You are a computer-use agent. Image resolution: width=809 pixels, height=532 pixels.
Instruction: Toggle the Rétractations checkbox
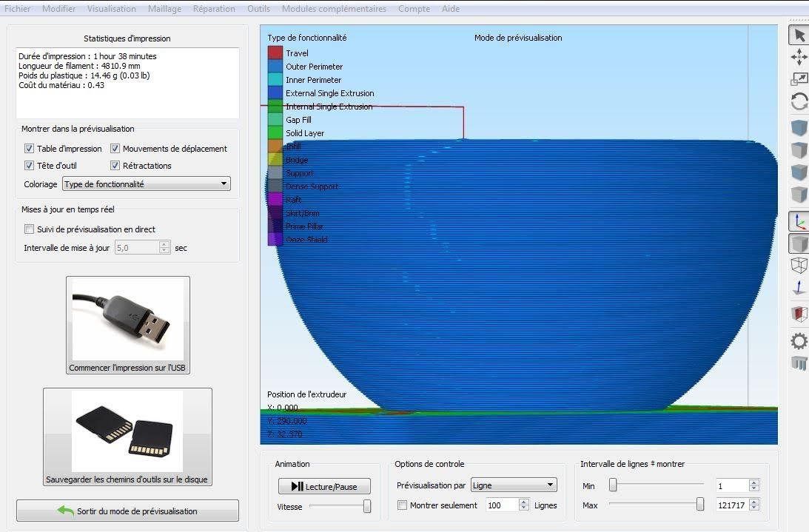(115, 166)
